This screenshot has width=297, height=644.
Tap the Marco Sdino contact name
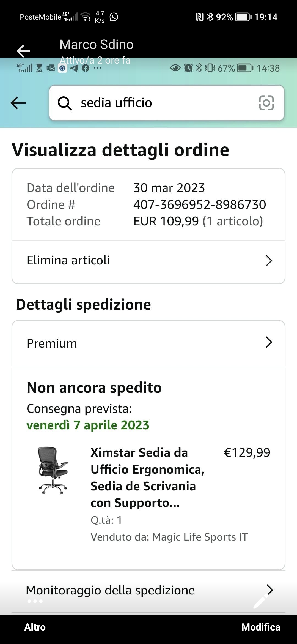pyautogui.click(x=97, y=45)
